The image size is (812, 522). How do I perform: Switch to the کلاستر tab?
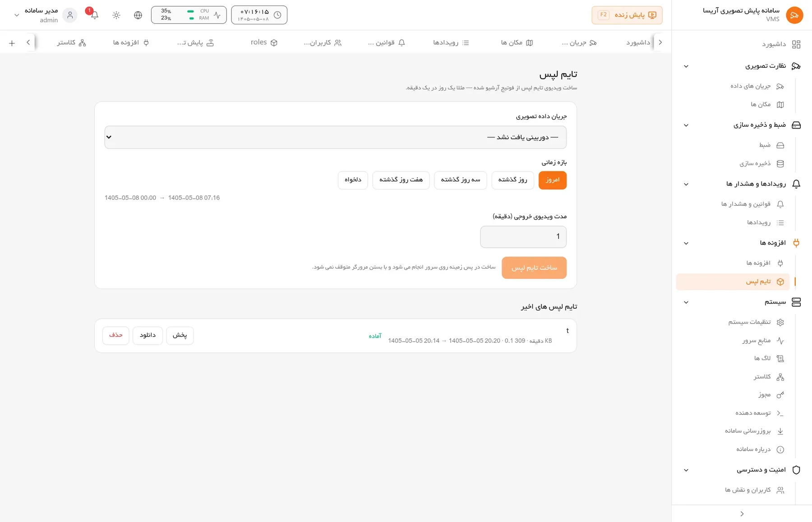[x=71, y=42]
